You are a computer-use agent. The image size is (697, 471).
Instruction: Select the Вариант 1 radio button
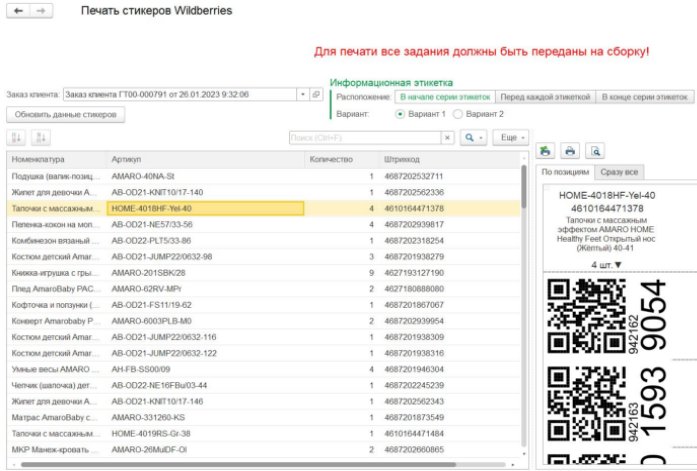(401, 114)
